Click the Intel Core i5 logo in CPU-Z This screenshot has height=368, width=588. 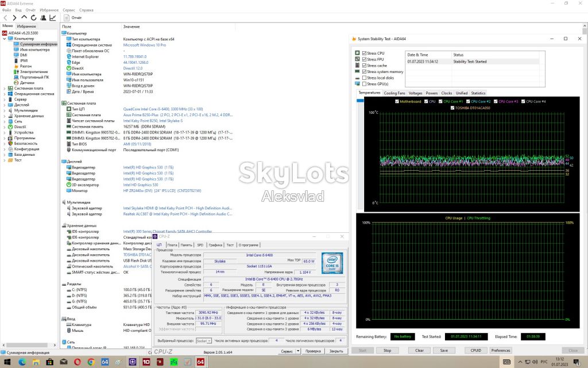[x=332, y=263]
